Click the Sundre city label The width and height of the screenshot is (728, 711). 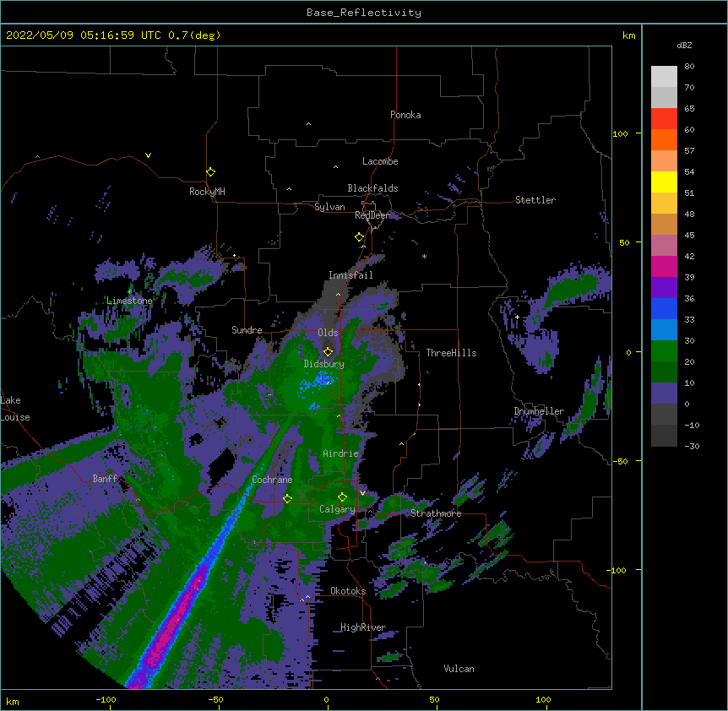[x=247, y=330]
